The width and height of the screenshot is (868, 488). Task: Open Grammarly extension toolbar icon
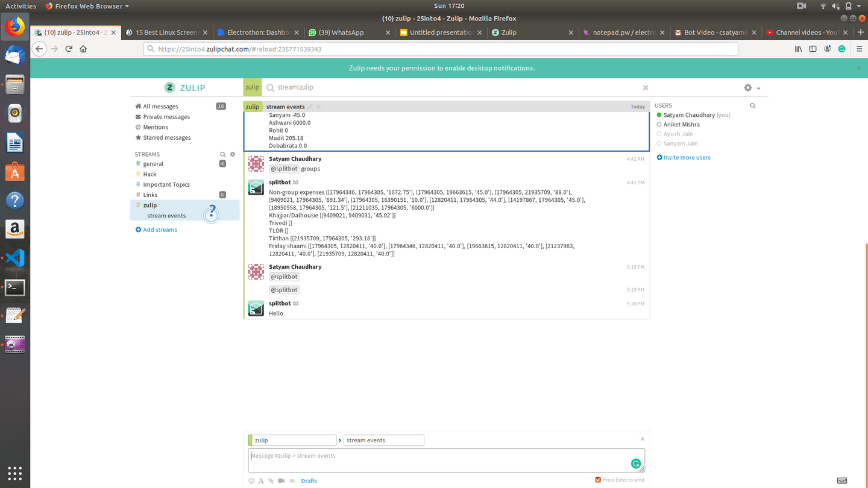click(x=842, y=49)
